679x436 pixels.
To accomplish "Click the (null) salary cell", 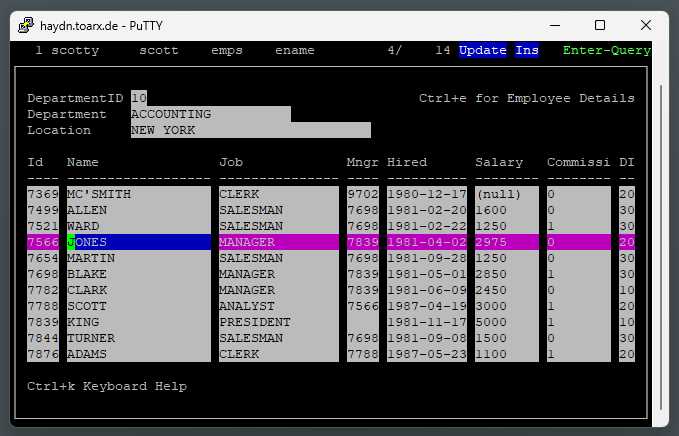I will 507,194.
